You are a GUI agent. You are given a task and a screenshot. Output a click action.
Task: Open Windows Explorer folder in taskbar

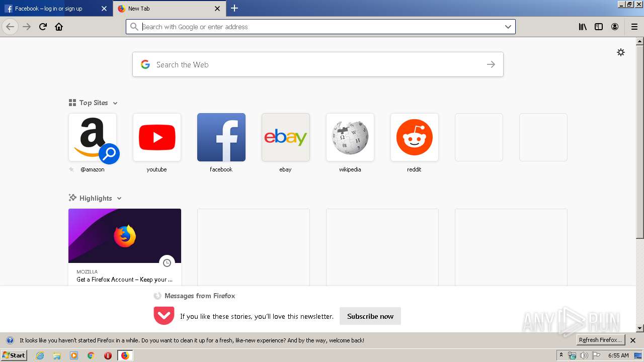point(57,355)
